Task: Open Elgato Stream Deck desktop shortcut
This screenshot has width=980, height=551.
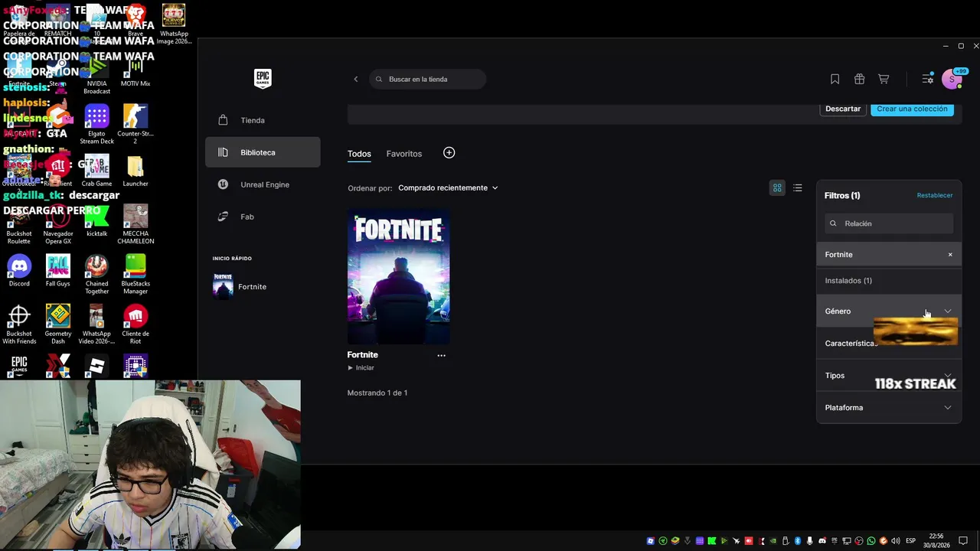Action: [96, 124]
